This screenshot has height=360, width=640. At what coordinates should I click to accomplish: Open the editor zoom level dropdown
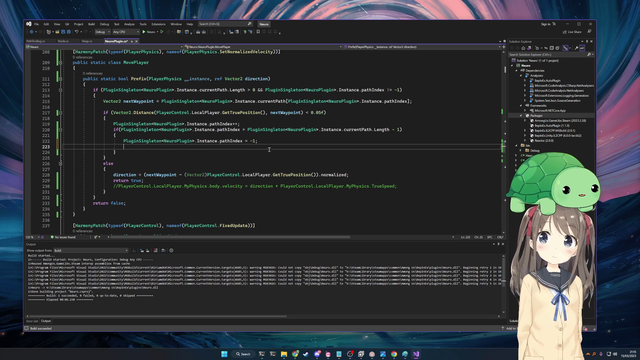33,237
